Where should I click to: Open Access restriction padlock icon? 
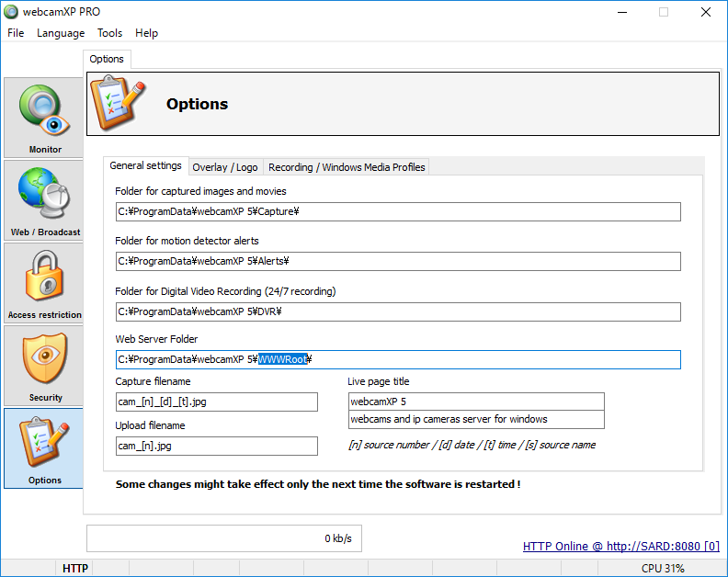[43, 283]
